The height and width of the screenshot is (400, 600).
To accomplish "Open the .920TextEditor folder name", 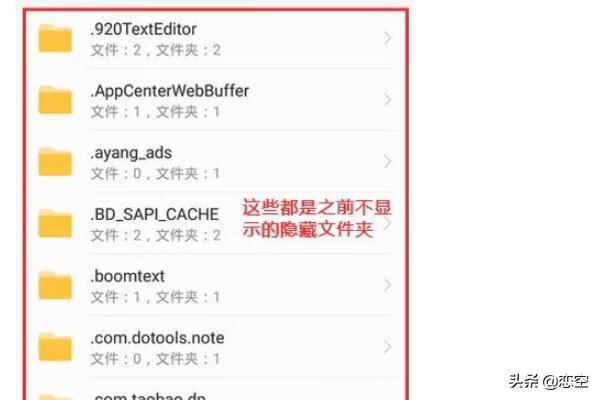I will point(143,29).
